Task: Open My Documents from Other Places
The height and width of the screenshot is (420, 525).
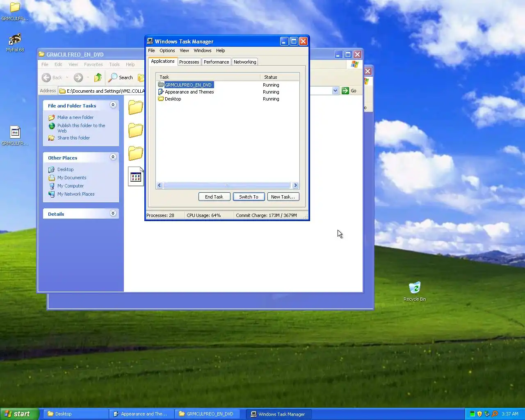Action: 72,178
